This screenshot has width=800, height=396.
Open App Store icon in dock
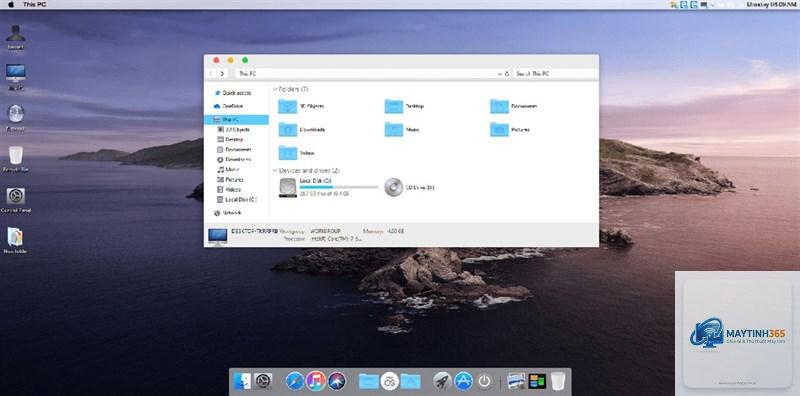[x=463, y=381]
